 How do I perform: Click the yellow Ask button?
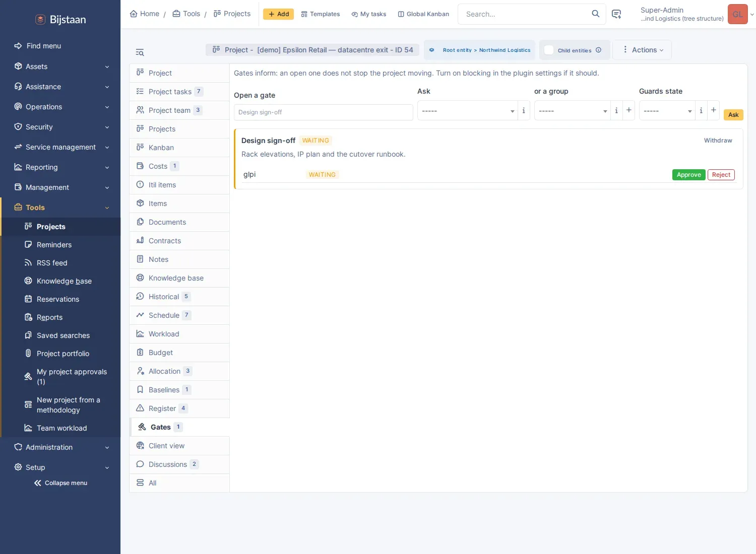733,115
